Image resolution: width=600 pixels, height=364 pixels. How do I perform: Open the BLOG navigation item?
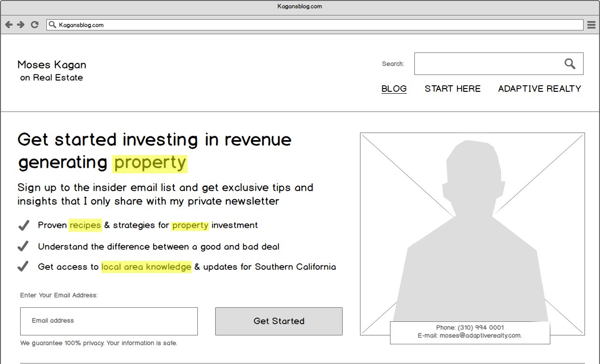[394, 89]
